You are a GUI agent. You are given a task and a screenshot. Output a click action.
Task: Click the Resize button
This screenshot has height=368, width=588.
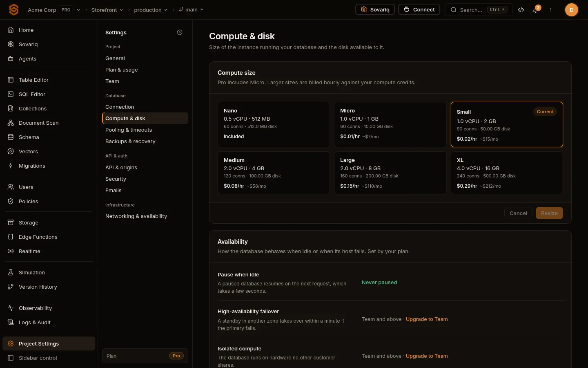549,213
